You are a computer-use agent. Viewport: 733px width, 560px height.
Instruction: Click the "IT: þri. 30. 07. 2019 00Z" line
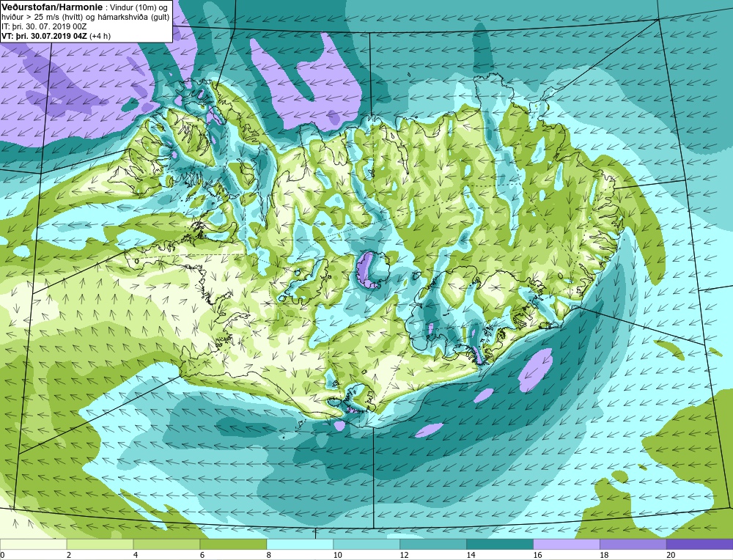click(x=44, y=26)
